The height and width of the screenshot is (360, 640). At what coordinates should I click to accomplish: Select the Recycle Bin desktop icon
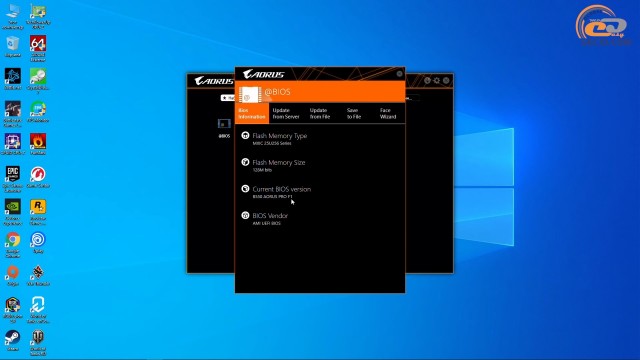(13, 46)
